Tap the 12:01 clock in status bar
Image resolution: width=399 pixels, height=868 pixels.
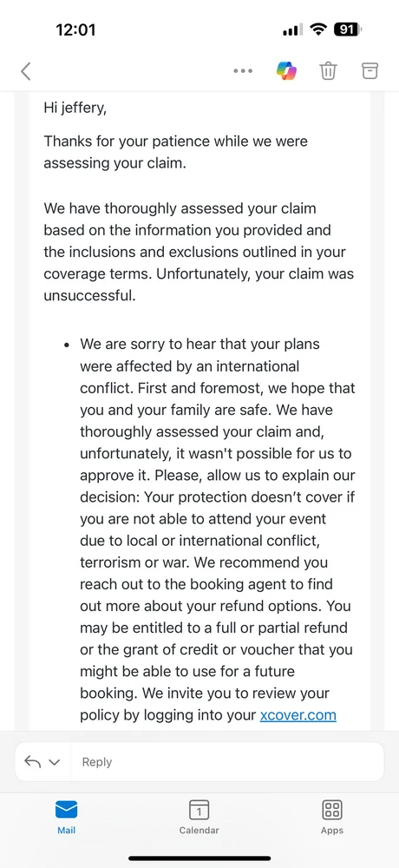75,30
